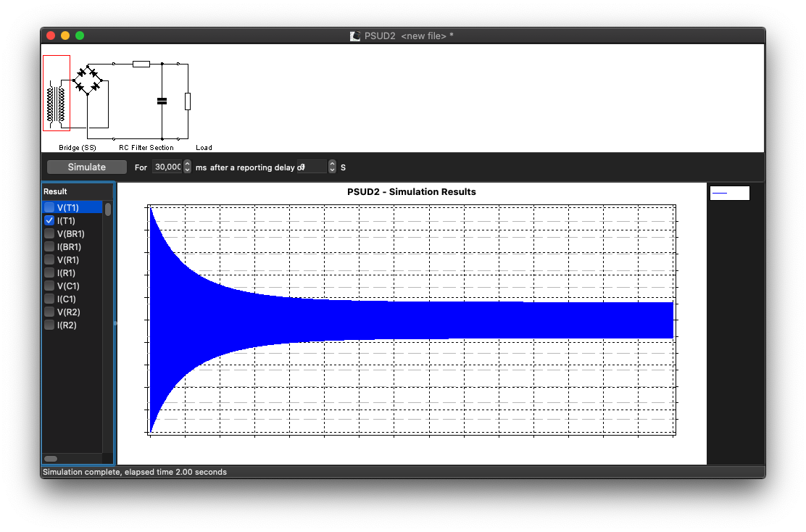Click the Result column header
The height and width of the screenshot is (532, 806).
click(x=77, y=191)
